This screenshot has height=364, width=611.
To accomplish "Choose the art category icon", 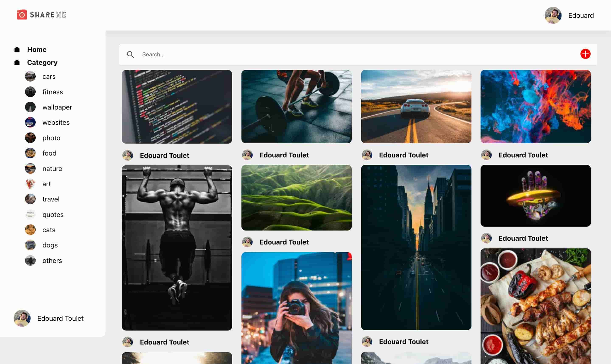I will pos(30,184).
